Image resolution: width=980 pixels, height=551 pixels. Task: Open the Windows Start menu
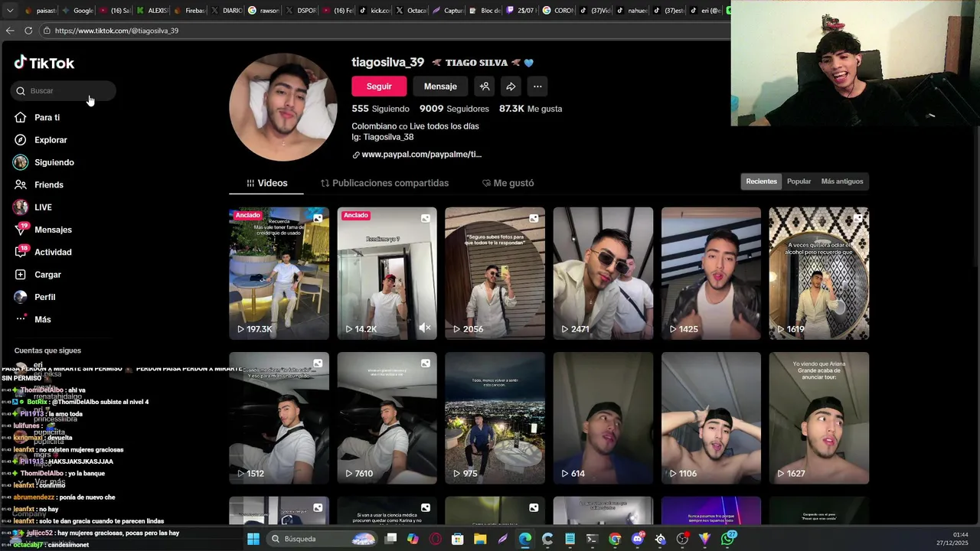(253, 539)
